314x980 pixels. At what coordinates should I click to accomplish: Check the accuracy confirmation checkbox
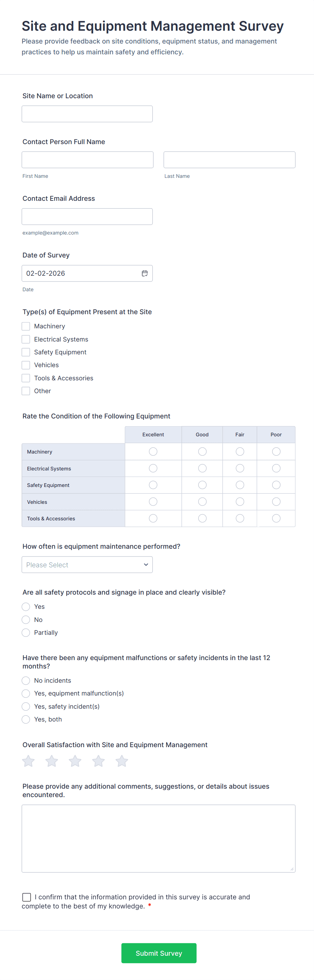(27, 897)
